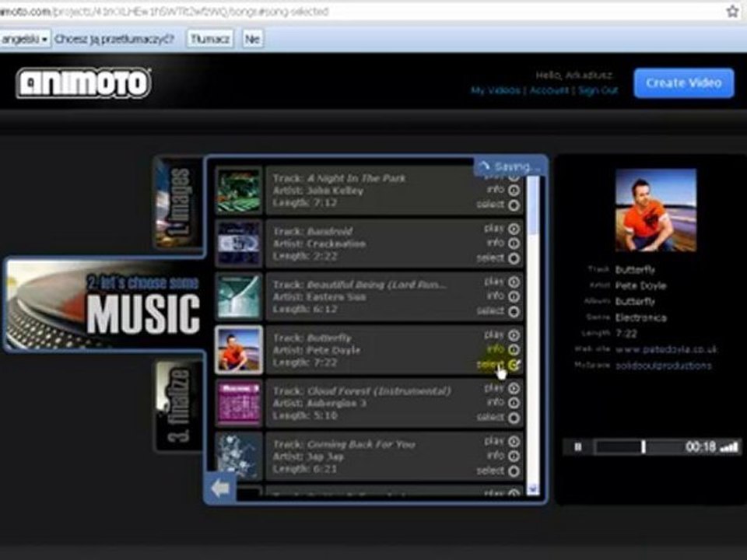747x560 pixels.
Task: Click the Cloud Forest album thumbnail
Action: [238, 403]
